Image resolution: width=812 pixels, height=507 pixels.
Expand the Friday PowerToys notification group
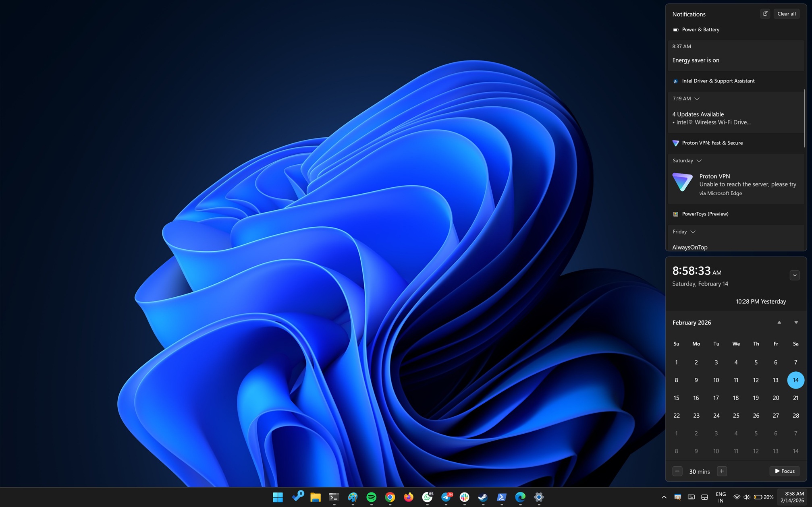pyautogui.click(x=693, y=232)
